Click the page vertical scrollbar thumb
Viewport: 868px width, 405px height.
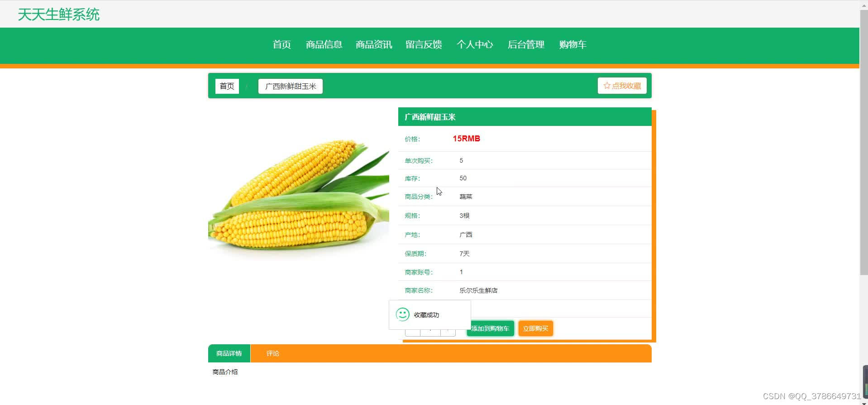(x=863, y=142)
